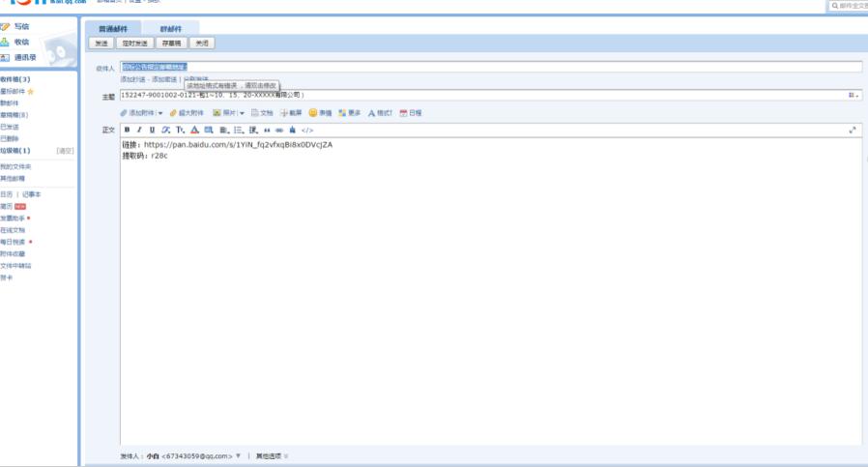Open Online documents (在线文档)
This screenshot has height=467, width=868.
pyautogui.click(x=13, y=230)
